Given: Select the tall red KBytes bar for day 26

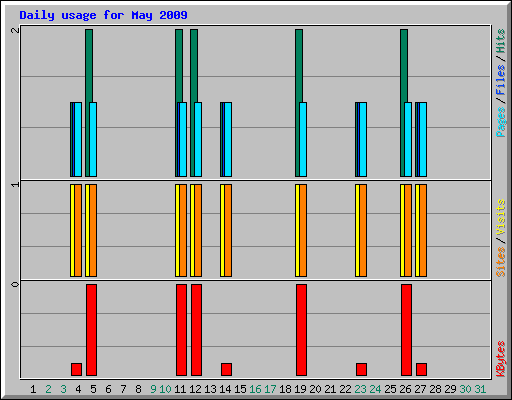Looking at the screenshot, I should tap(406, 330).
